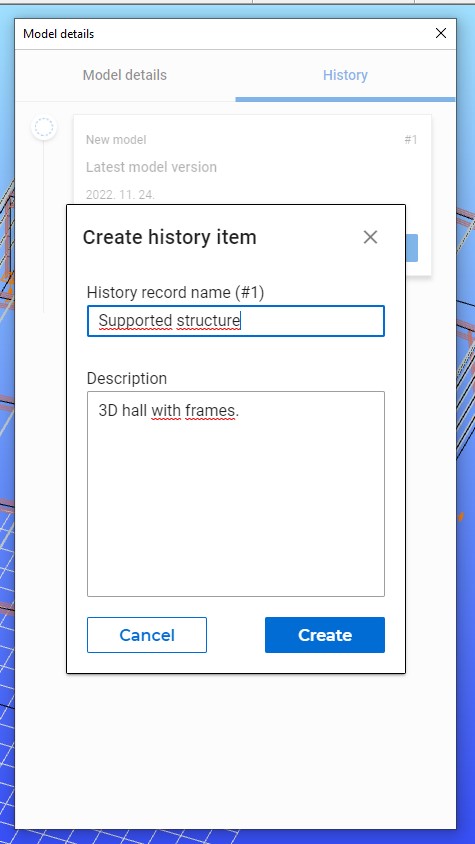Click the #1 version number label
The image size is (475, 844).
[x=411, y=140]
